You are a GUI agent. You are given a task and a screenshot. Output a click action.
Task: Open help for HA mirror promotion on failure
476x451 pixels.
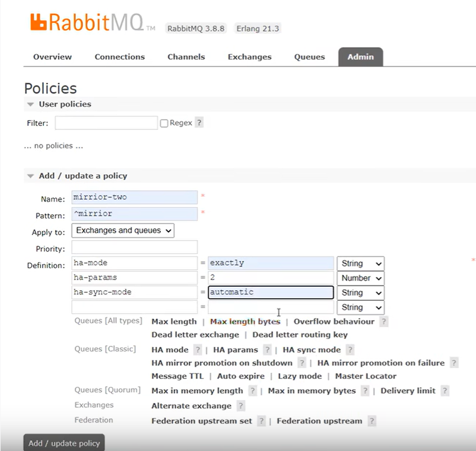click(x=454, y=363)
